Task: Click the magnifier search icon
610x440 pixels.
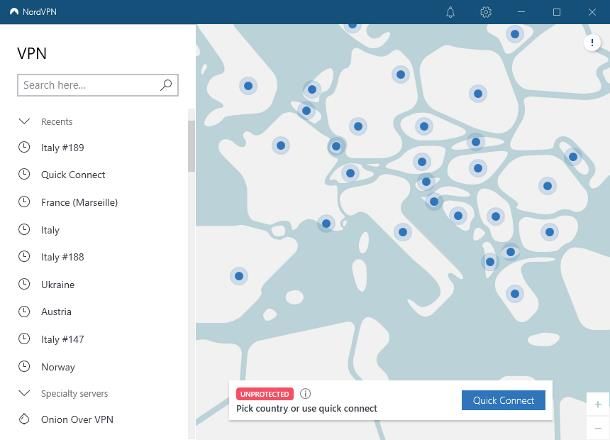Action: pyautogui.click(x=166, y=84)
